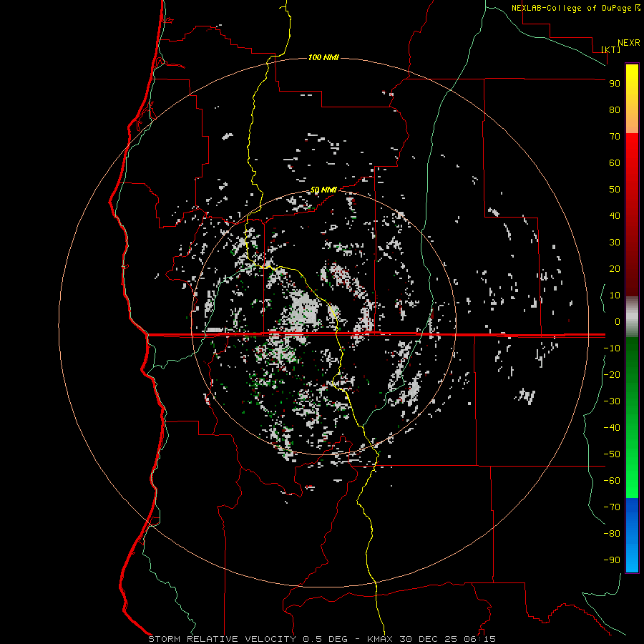Click the -50 label on velocity scale
Screen dimensions: 644x644
click(x=612, y=454)
